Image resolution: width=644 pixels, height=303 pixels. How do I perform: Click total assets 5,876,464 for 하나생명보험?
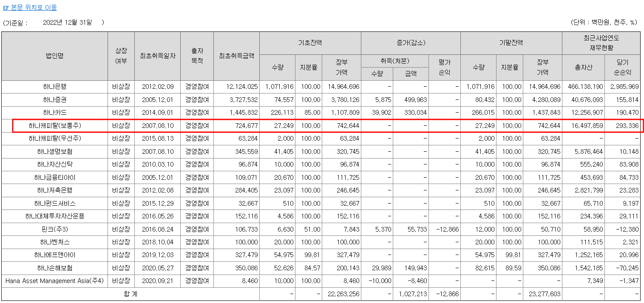(x=589, y=152)
